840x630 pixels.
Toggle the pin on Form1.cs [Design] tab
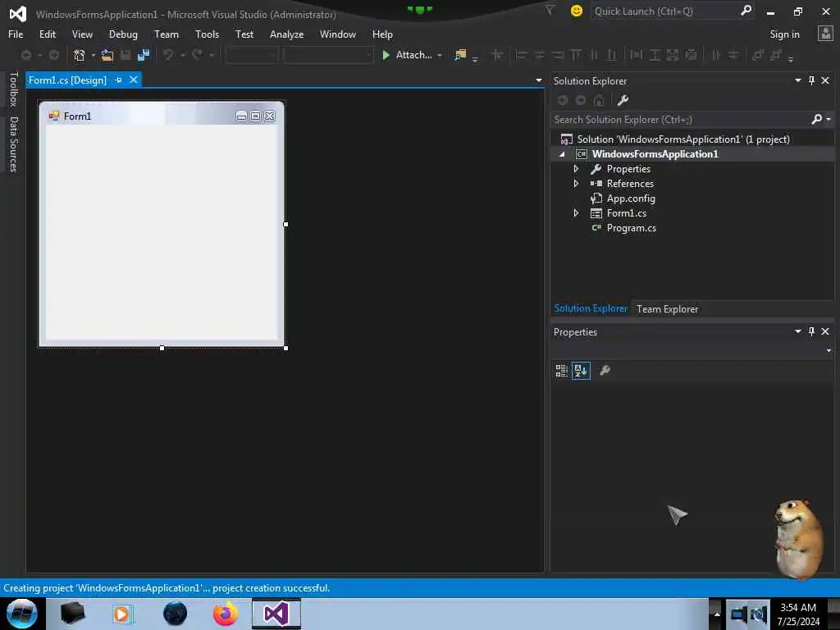click(x=118, y=80)
